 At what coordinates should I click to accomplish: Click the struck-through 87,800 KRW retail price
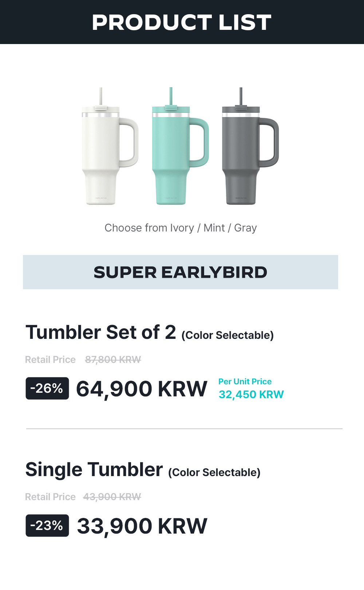tap(113, 360)
